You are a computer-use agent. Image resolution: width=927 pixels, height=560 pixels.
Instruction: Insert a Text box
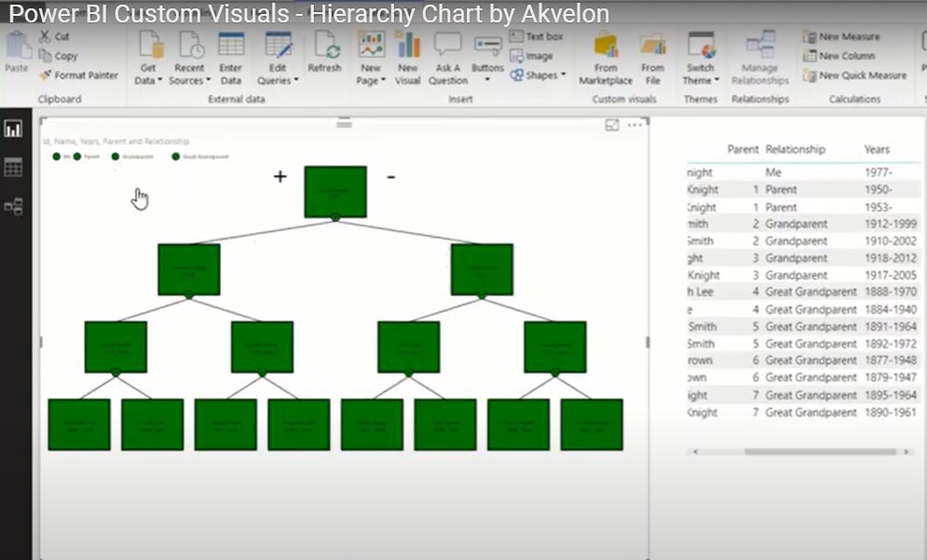tap(537, 36)
